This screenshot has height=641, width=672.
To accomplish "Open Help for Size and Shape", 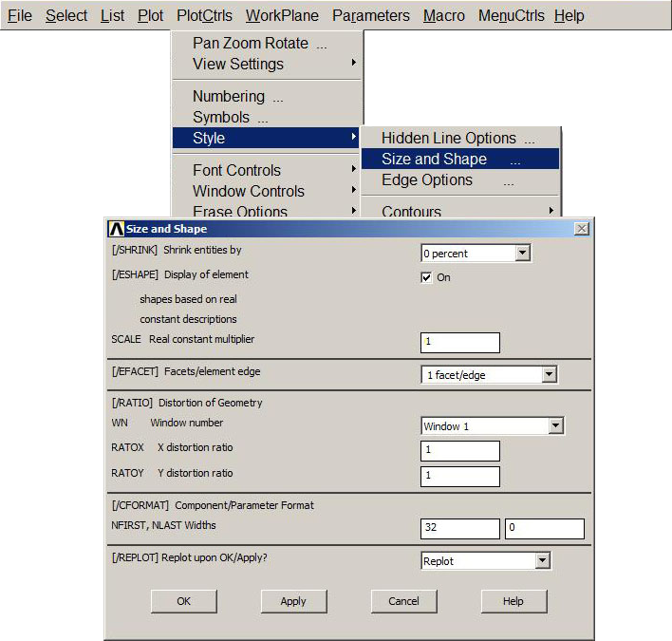I will [513, 601].
